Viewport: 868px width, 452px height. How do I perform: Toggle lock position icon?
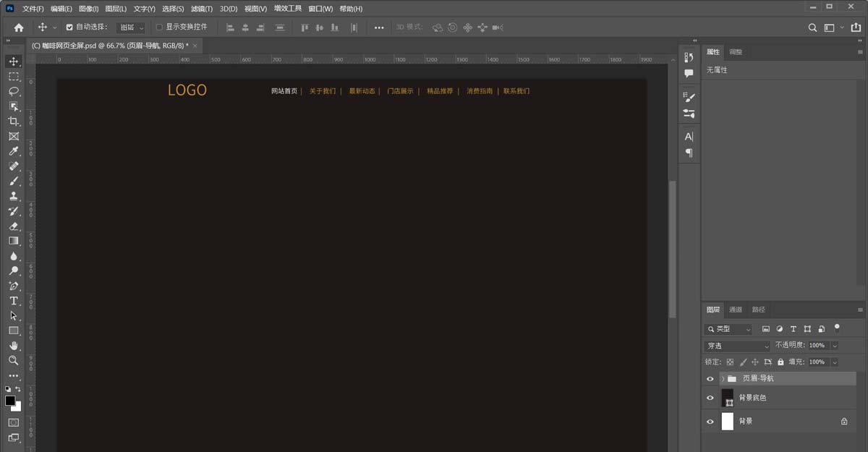(x=755, y=362)
